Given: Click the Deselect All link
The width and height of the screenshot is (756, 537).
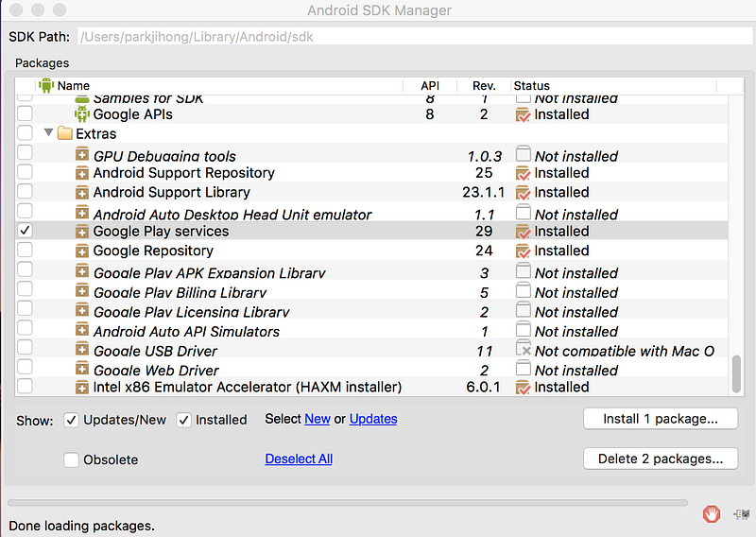Looking at the screenshot, I should (299, 459).
